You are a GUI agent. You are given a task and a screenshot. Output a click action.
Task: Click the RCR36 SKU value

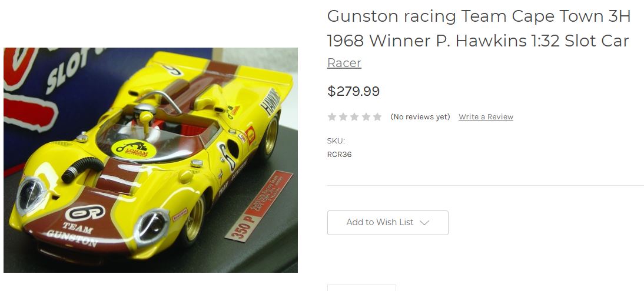(x=339, y=155)
